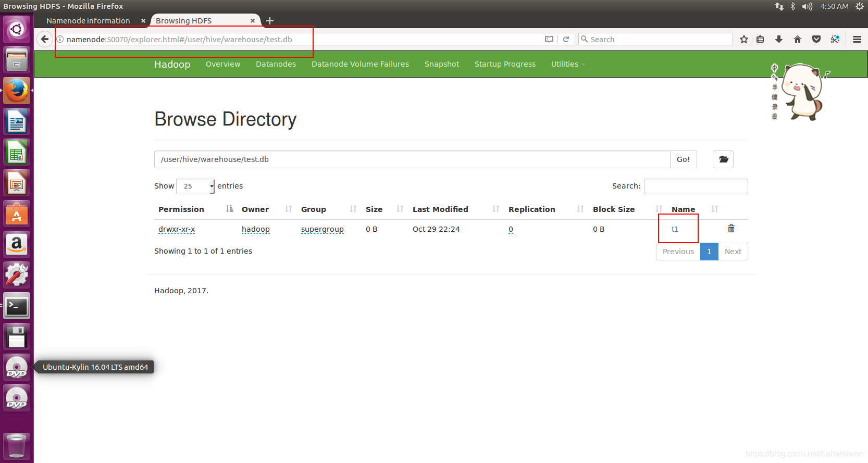
Task: Focus the table Search input field
Action: [696, 186]
